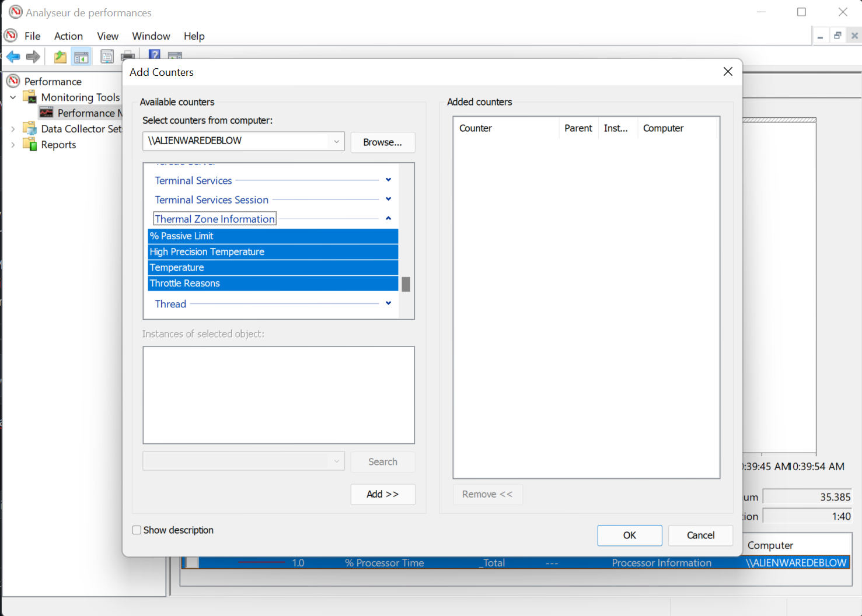Select the Reports node in the sidebar
This screenshot has height=616, width=862.
point(58,144)
